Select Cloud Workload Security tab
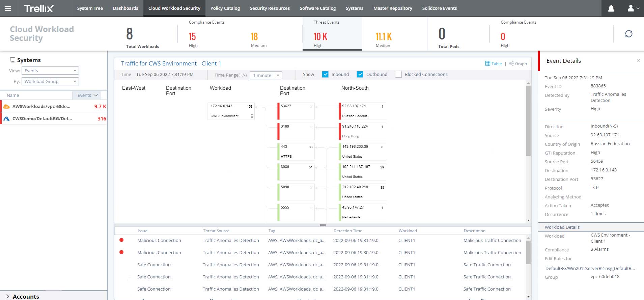The image size is (644, 300). 174,8
